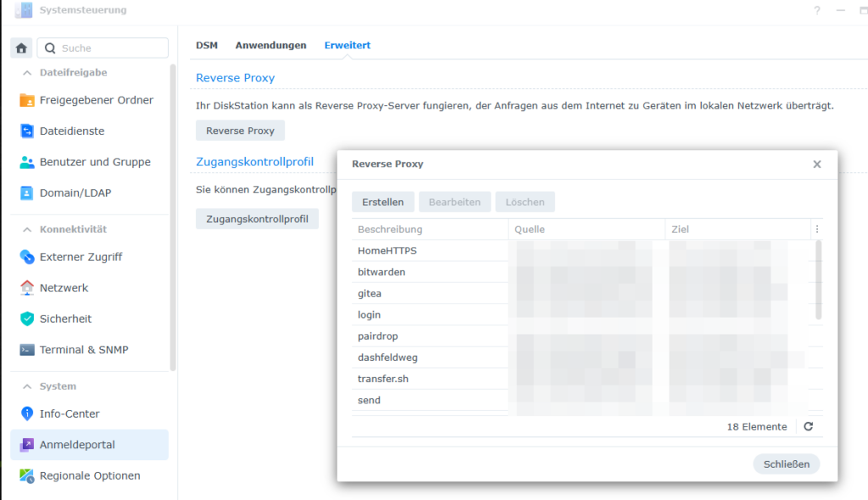
Task: Open Domain/LDAP settings
Action: click(75, 193)
